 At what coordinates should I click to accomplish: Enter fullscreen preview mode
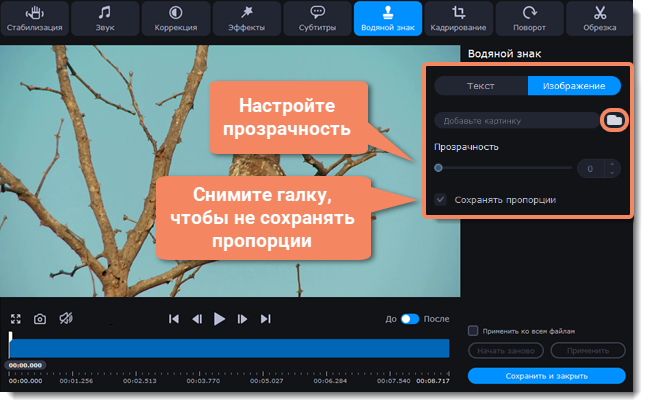(x=16, y=318)
